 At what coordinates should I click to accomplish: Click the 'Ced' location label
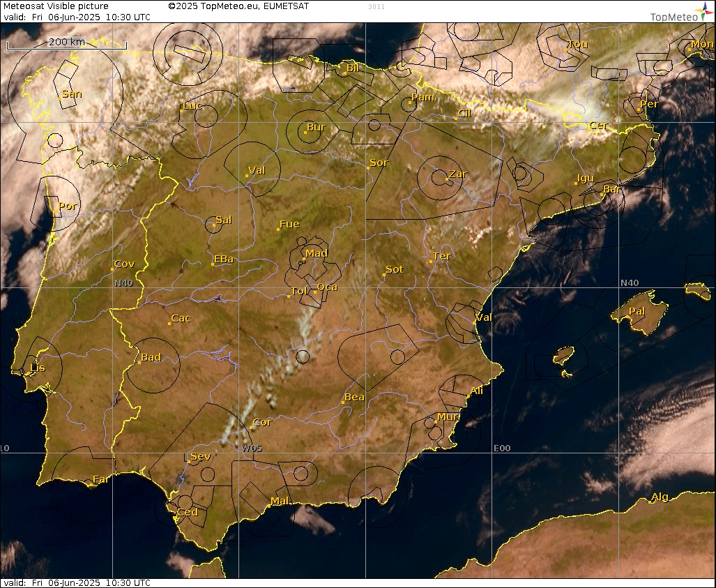pyautogui.click(x=188, y=512)
